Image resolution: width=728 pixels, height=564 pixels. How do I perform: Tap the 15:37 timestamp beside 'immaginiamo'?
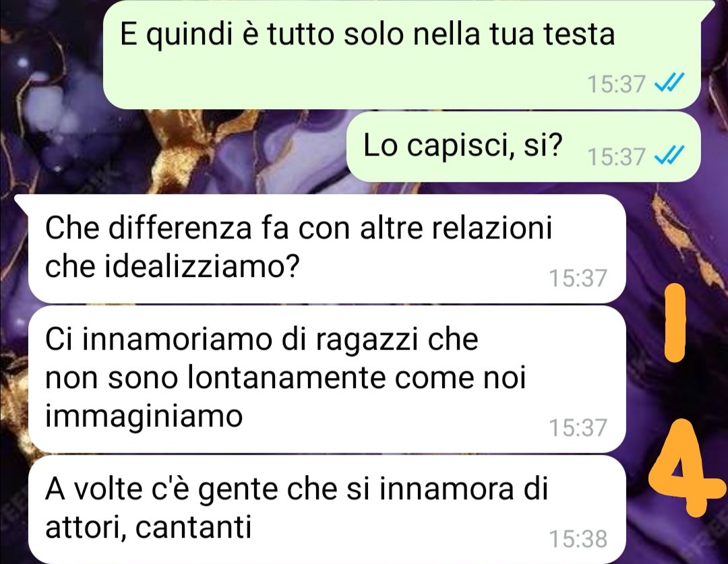[x=578, y=427]
